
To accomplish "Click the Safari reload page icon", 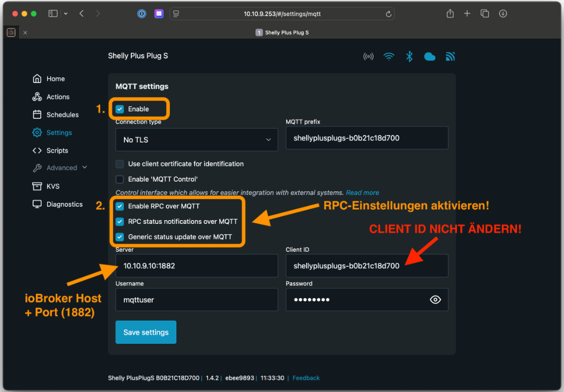I will (388, 14).
